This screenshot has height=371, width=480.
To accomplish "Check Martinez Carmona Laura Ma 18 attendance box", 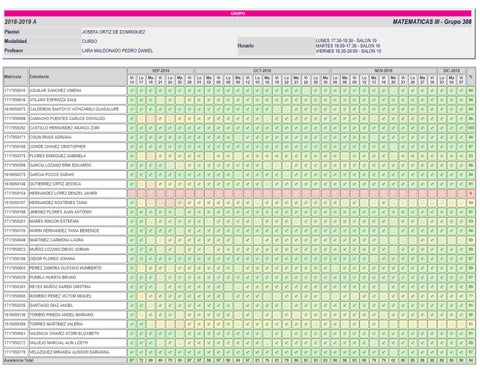I will (x=151, y=240).
